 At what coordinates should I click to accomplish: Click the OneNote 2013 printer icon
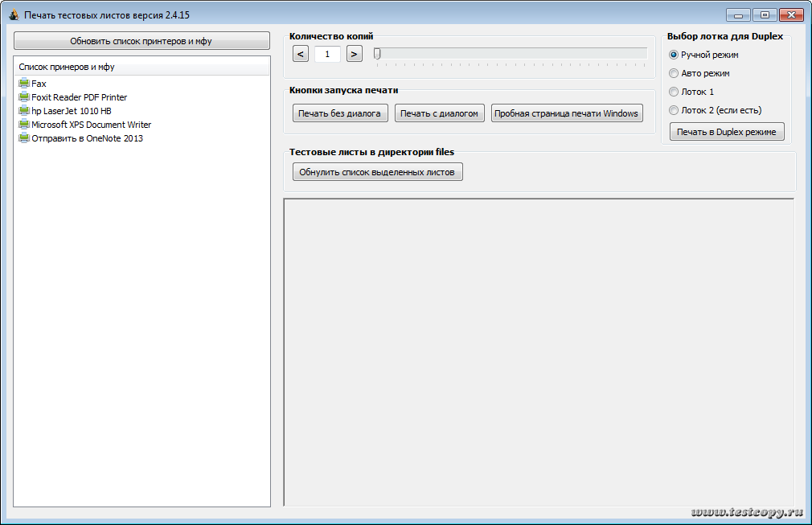coord(24,138)
